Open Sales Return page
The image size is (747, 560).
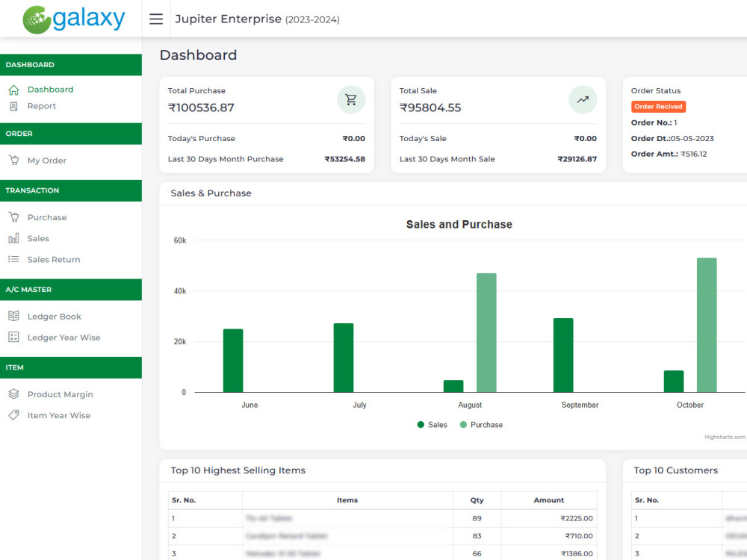click(x=54, y=260)
